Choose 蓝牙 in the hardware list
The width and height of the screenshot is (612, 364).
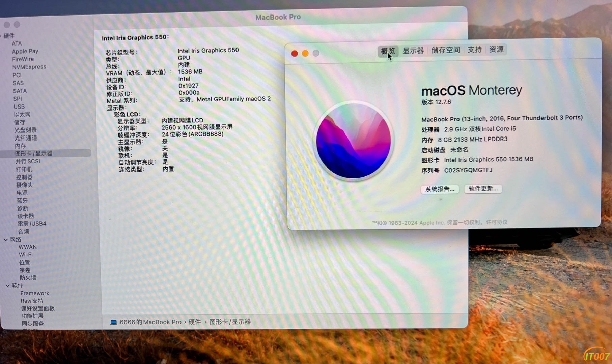pyautogui.click(x=22, y=201)
